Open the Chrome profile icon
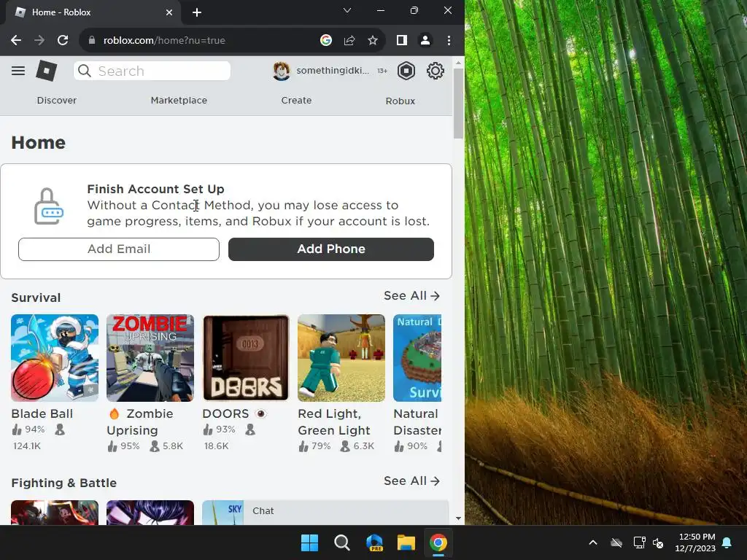The width and height of the screenshot is (747, 560). pos(425,41)
